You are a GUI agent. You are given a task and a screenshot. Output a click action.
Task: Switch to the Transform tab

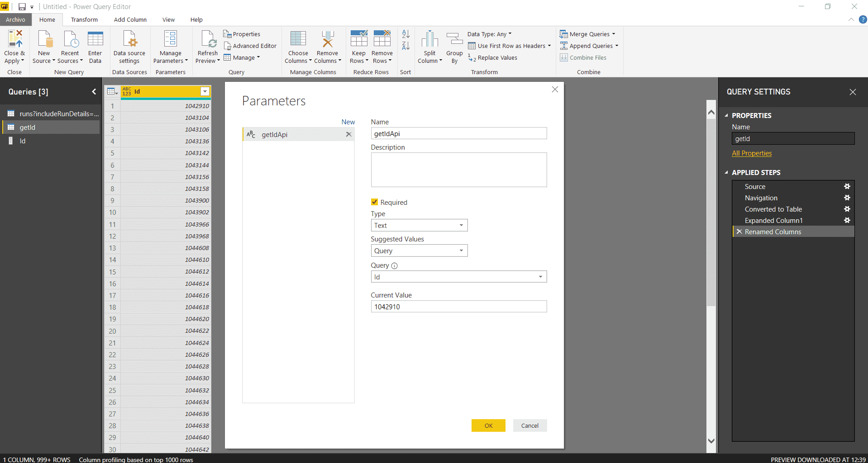click(x=84, y=19)
